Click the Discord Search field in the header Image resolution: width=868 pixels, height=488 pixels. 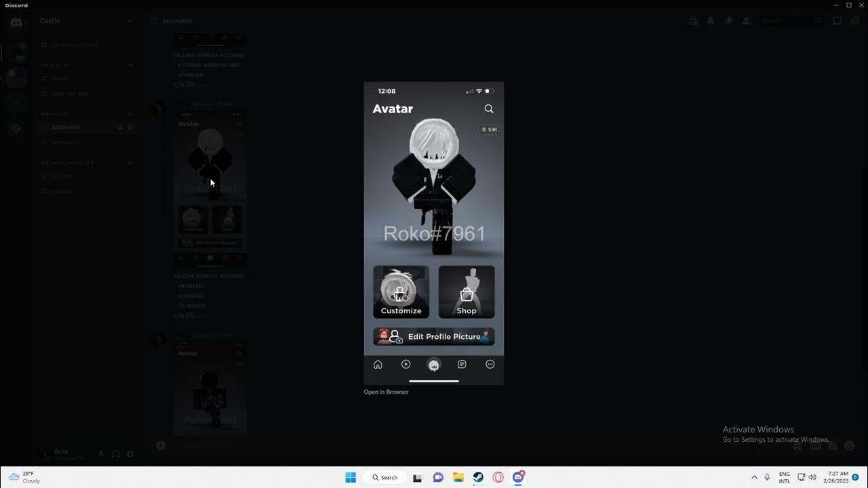(791, 21)
